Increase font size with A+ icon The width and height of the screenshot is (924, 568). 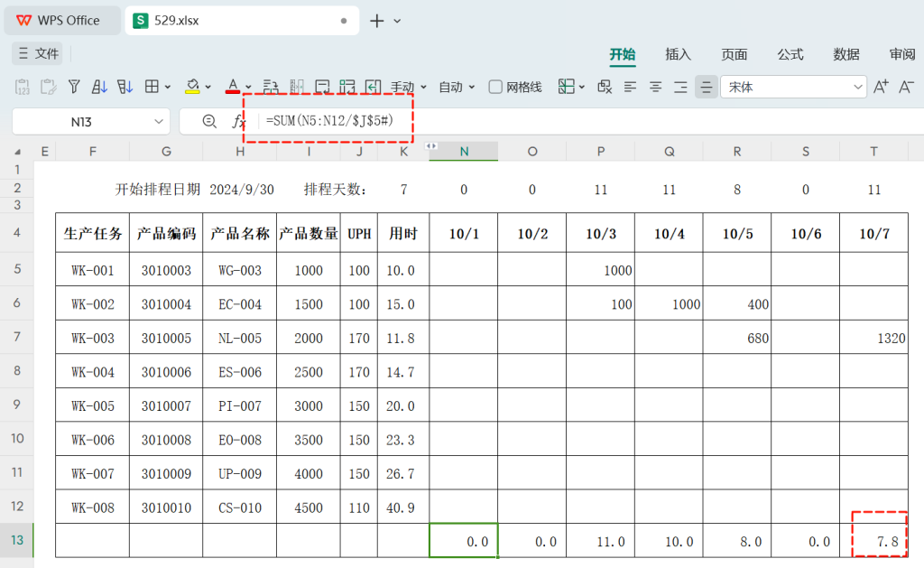[x=881, y=88]
